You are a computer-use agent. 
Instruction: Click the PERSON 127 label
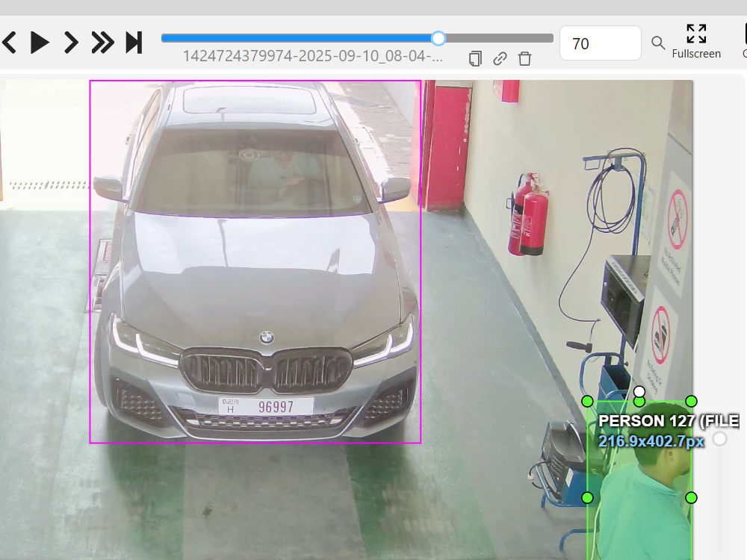click(669, 421)
